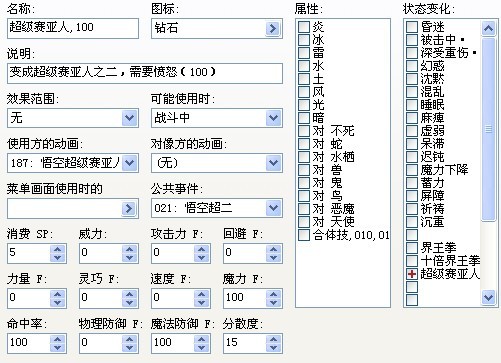
Task: Toggle the 魔力下降 state change box
Action: click(x=412, y=170)
